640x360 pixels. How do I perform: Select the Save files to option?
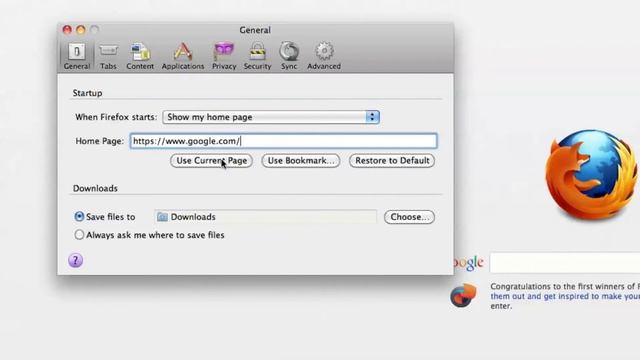click(x=79, y=217)
